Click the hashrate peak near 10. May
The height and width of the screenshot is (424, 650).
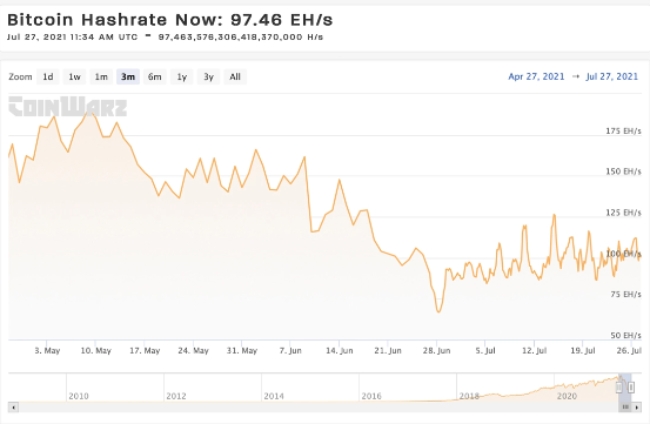pos(90,112)
